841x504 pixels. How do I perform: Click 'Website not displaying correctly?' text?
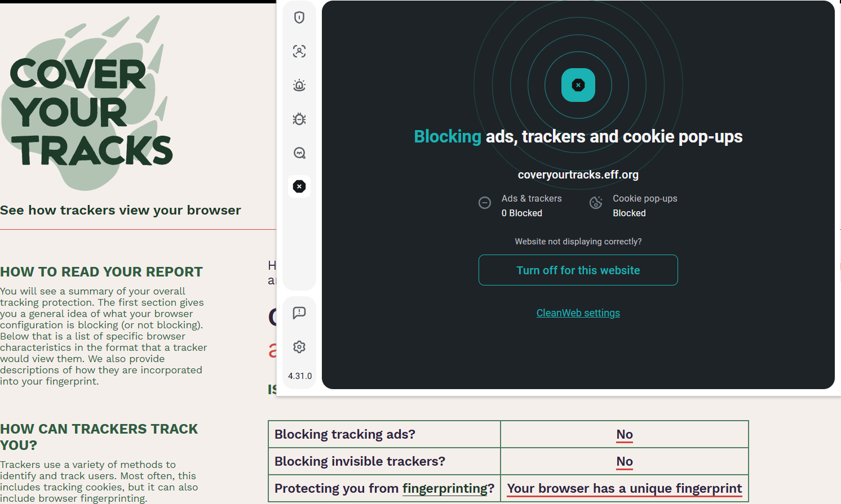click(578, 242)
